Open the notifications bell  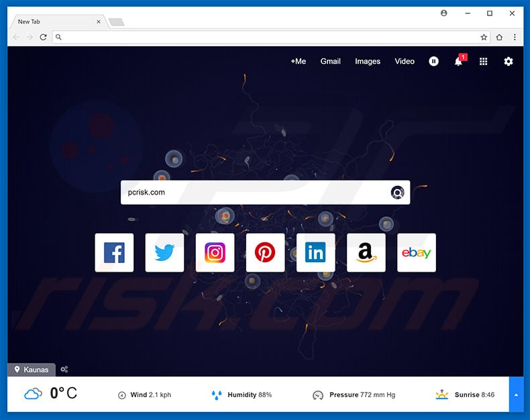pos(459,61)
